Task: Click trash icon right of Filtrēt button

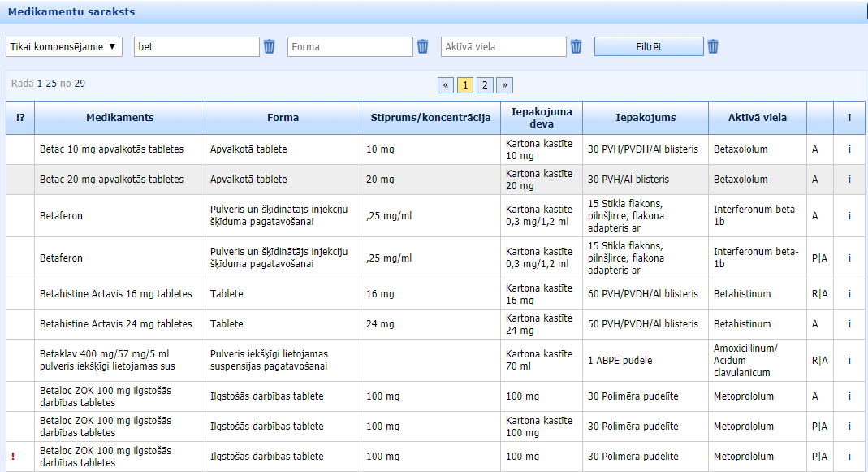Action: pos(713,47)
